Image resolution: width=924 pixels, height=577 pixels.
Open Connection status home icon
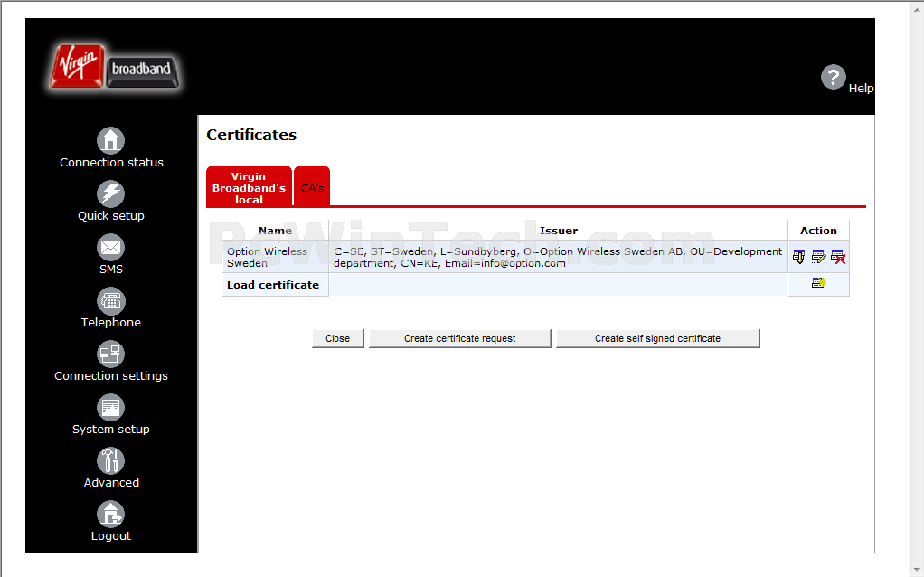click(111, 141)
